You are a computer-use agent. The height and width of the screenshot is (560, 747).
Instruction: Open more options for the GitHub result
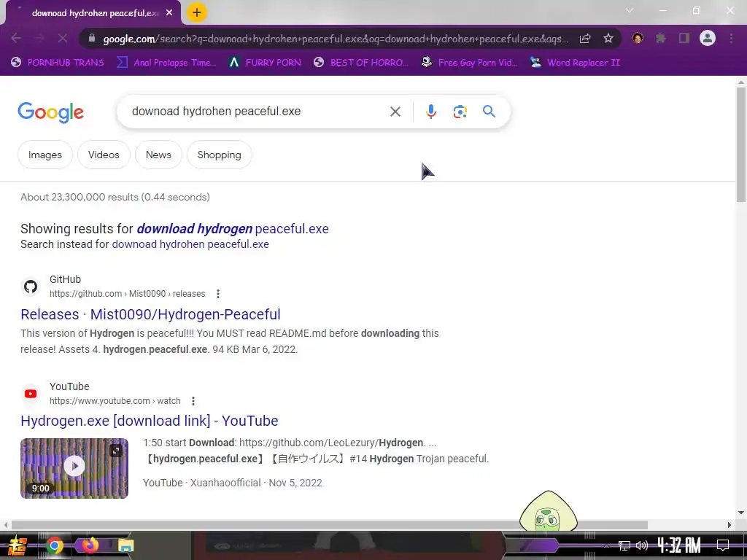pos(217,294)
